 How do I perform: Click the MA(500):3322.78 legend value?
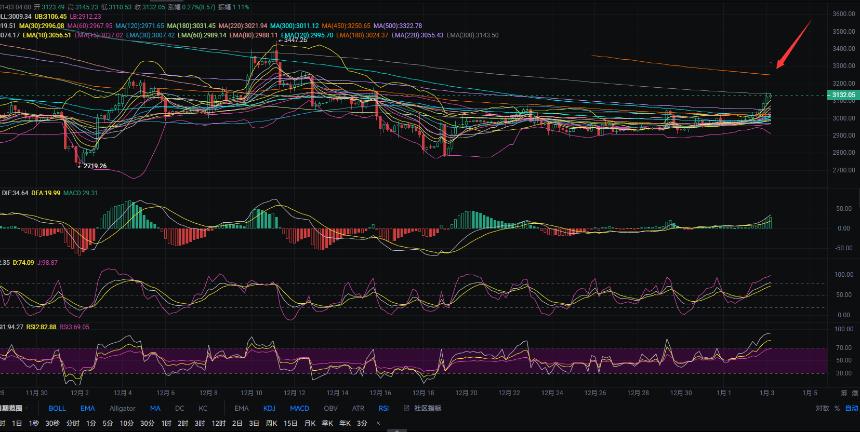[x=397, y=26]
